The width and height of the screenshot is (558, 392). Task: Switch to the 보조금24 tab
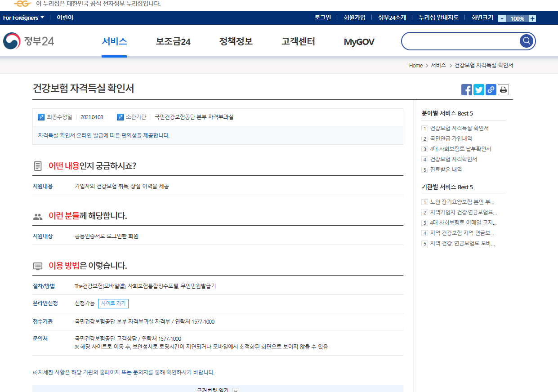pyautogui.click(x=173, y=41)
